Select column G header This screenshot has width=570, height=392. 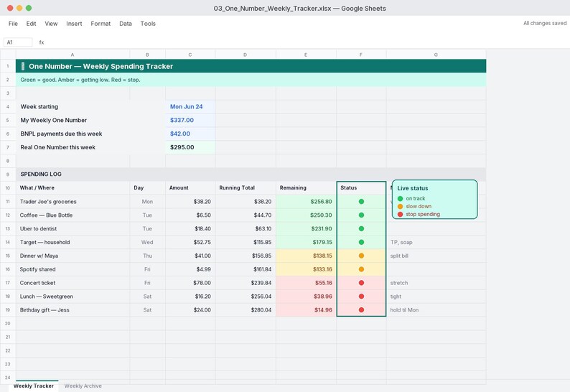click(436, 55)
